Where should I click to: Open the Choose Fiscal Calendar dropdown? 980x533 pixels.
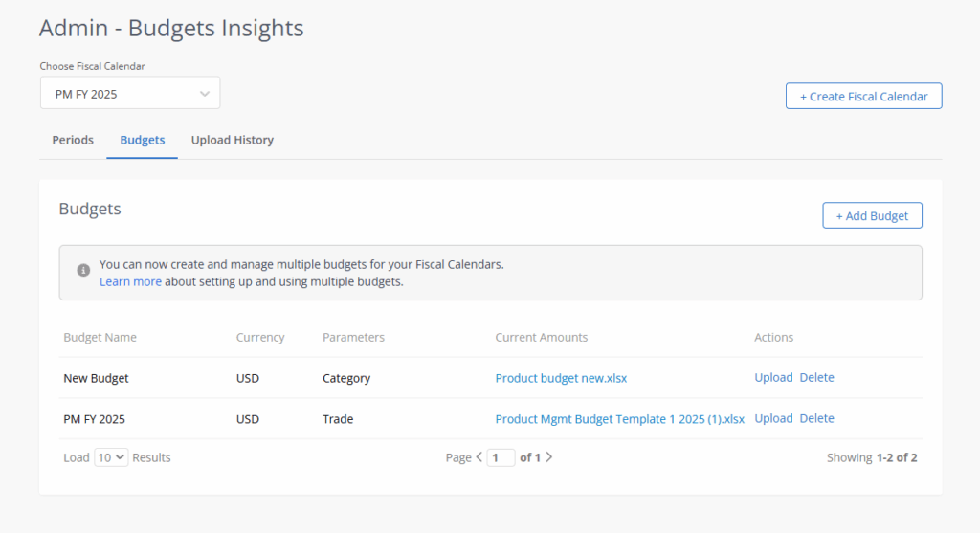130,94
